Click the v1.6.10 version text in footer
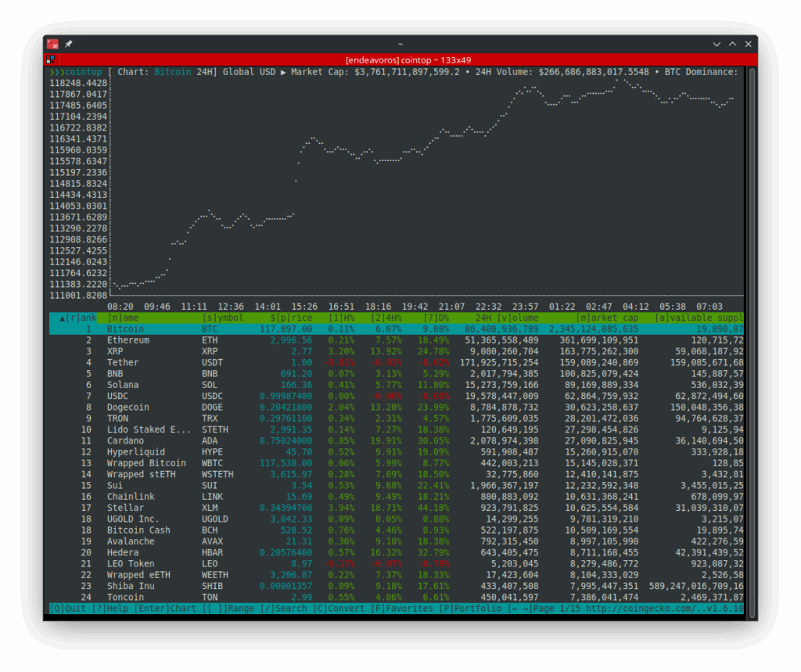This screenshot has width=801, height=672. click(725, 609)
